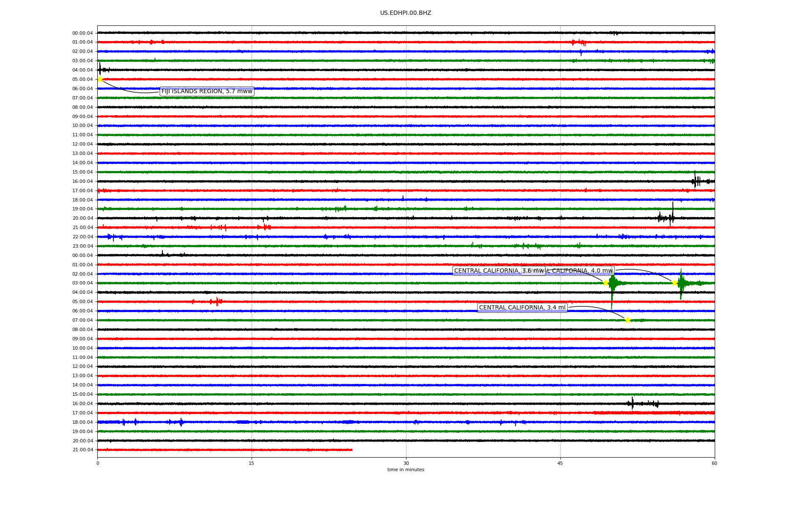Click the star for the Central California 3.6 event
812x508 pixels.
(606, 283)
